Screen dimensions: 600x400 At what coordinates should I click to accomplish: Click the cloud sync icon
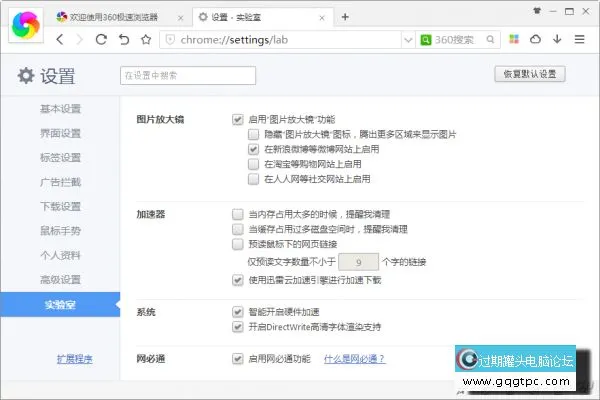pyautogui.click(x=535, y=39)
